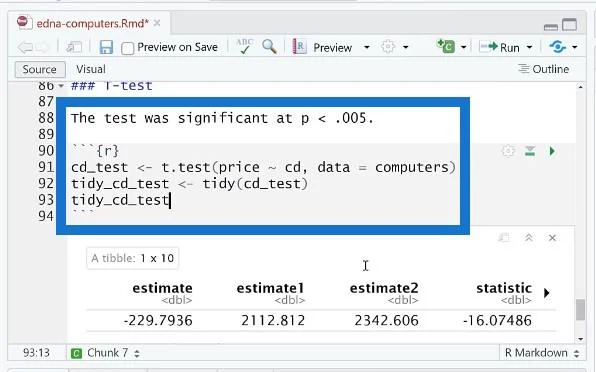Open the publish dropdown arrow
The width and height of the screenshot is (596, 372).
click(x=575, y=47)
